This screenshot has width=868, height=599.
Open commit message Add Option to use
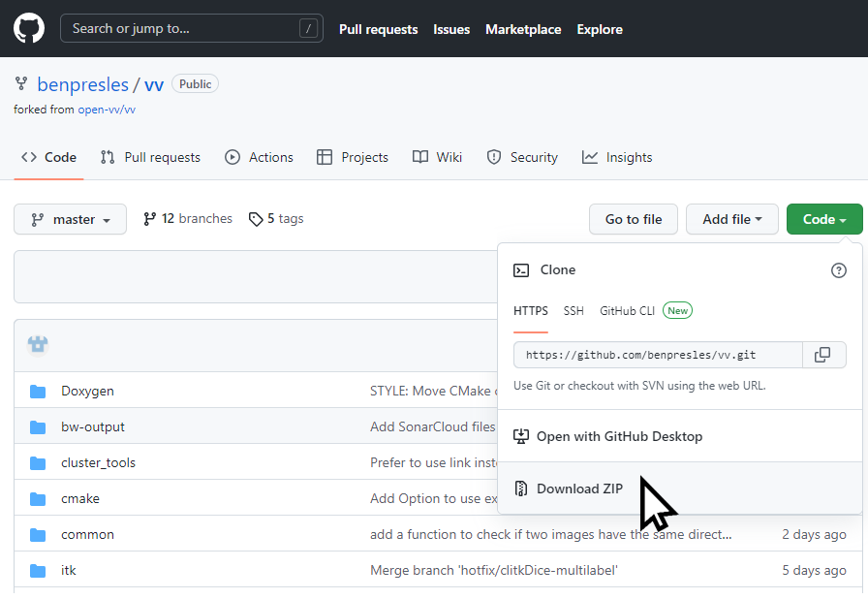[433, 499]
